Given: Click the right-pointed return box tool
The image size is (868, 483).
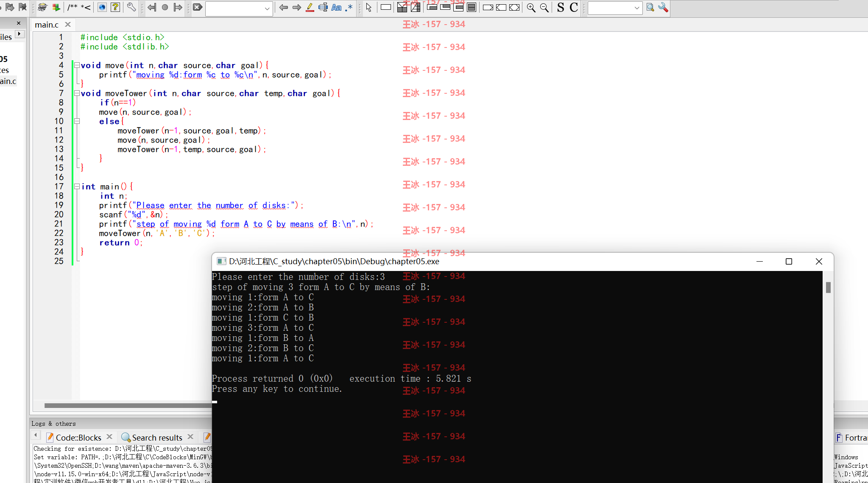Looking at the screenshot, I should pyautogui.click(x=488, y=7).
